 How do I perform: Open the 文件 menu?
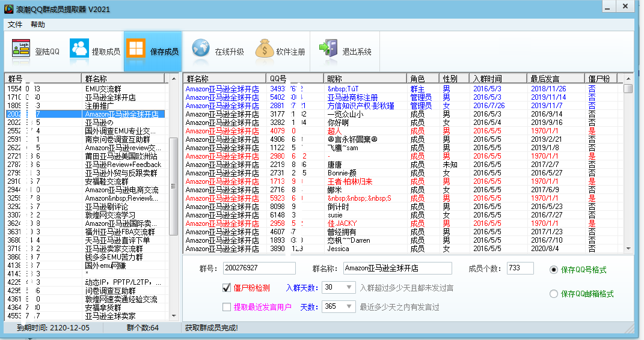tap(15, 25)
